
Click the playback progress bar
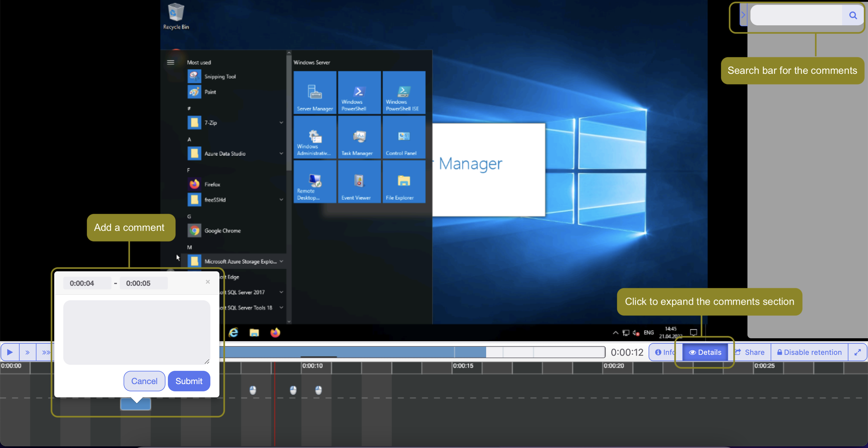[412, 352]
